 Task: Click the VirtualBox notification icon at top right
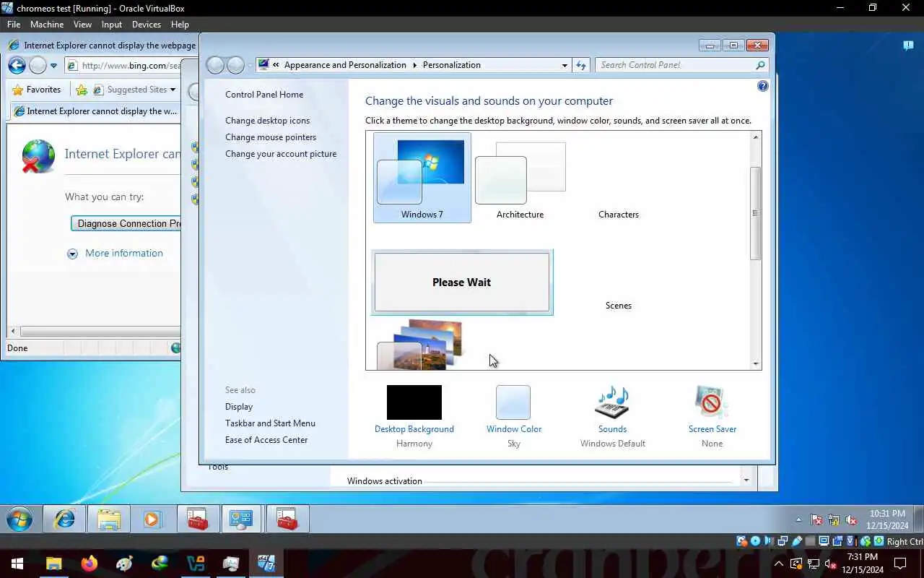click(x=908, y=46)
